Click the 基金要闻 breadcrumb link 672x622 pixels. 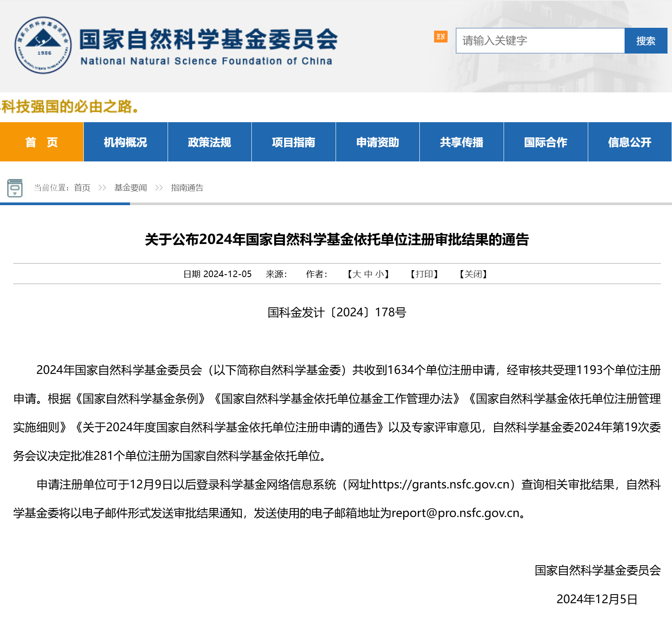click(x=130, y=188)
